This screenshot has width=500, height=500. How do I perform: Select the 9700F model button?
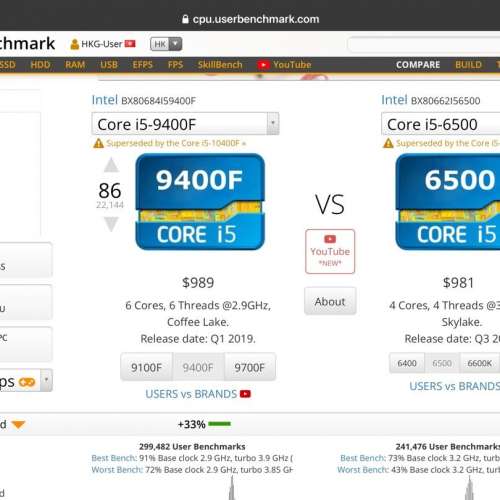click(250, 367)
